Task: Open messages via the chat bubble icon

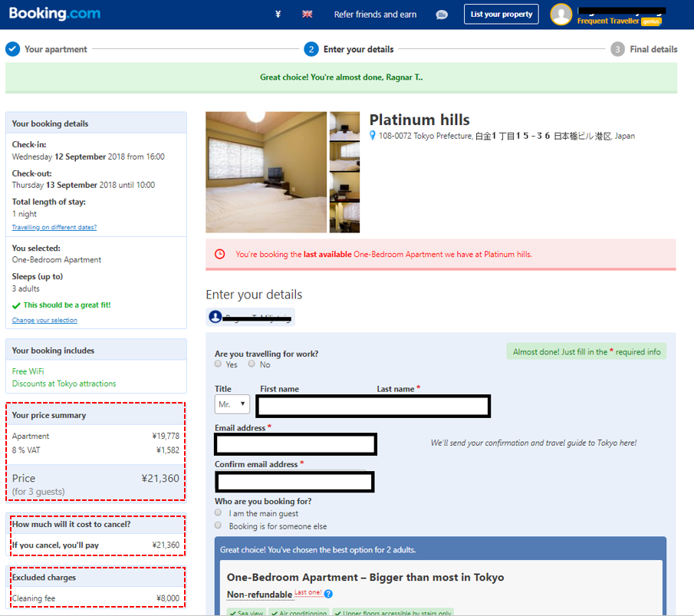Action: tap(441, 15)
